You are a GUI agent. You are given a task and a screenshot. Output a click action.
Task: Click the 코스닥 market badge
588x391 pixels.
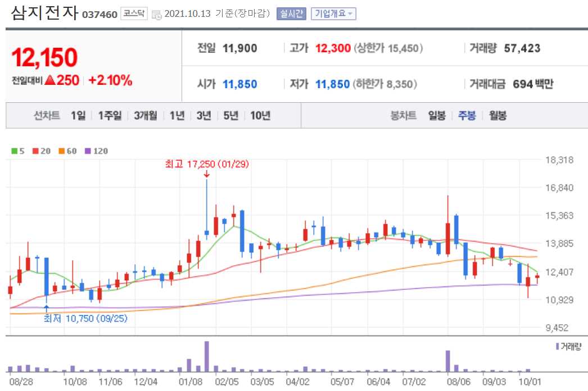(134, 13)
